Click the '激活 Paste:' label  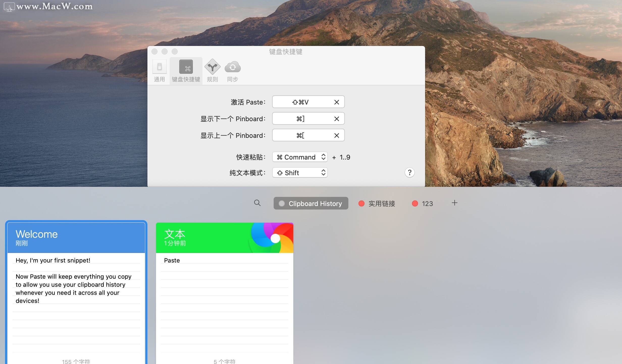click(x=248, y=102)
